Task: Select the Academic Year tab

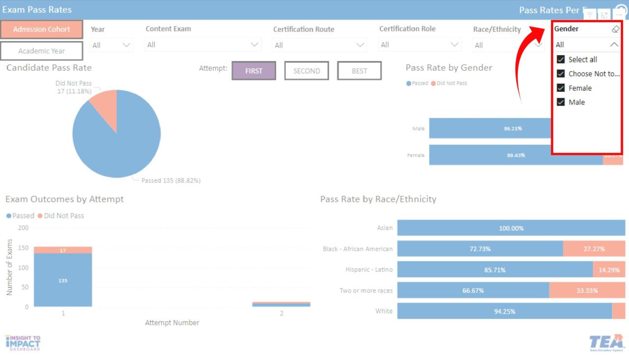Action: click(x=42, y=51)
